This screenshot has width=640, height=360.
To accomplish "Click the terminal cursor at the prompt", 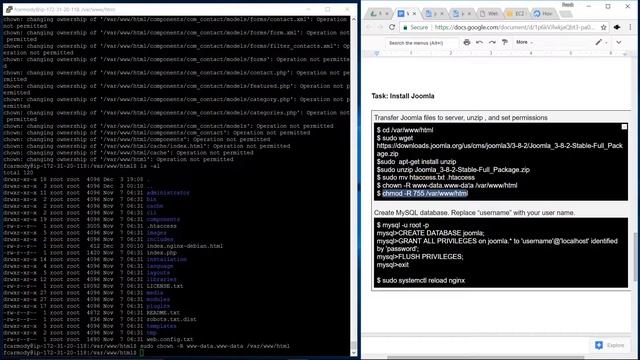I will pos(142,353).
